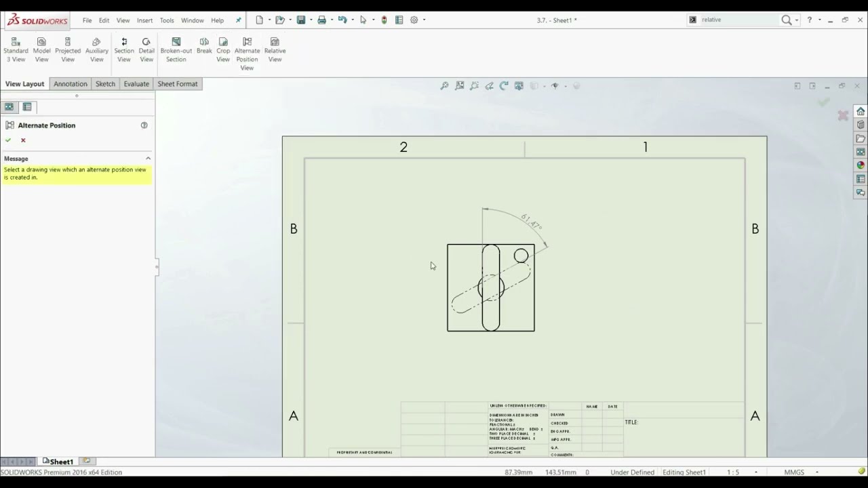The width and height of the screenshot is (868, 488).
Task: Open Appearances color wheel pane
Action: point(861,165)
